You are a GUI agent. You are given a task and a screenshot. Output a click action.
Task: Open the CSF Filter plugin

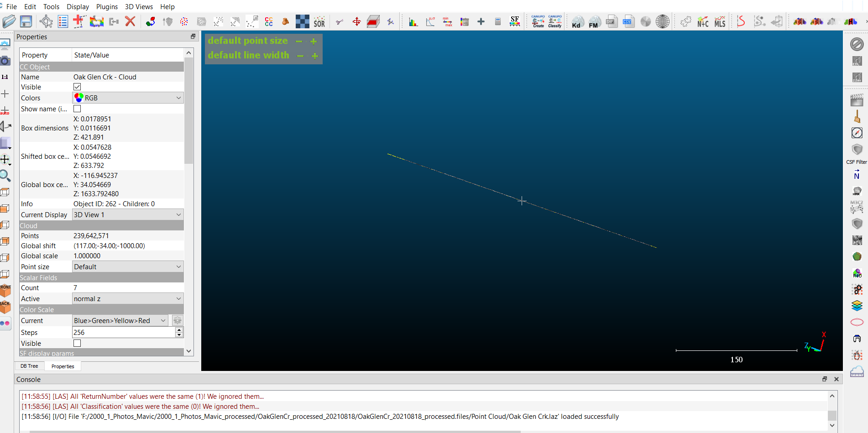[857, 150]
